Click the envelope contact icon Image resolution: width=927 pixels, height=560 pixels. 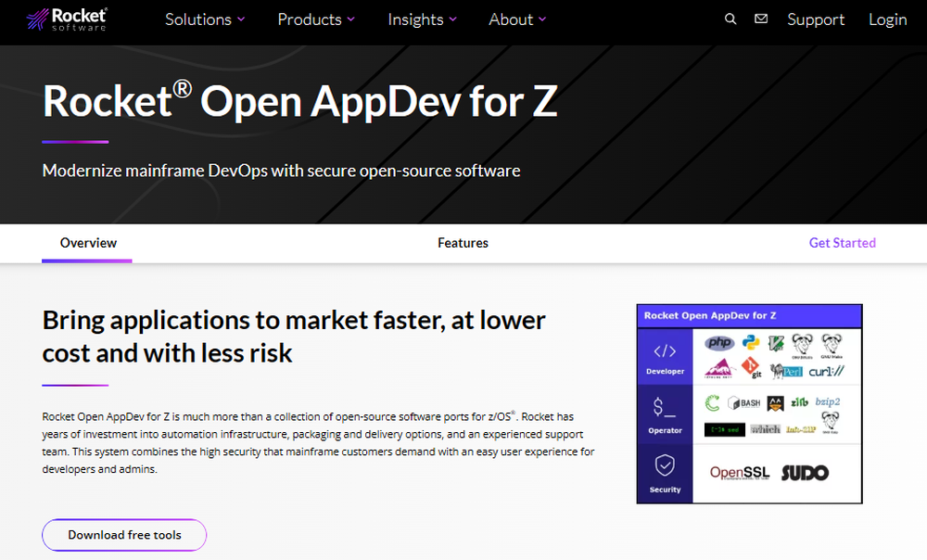761,19
